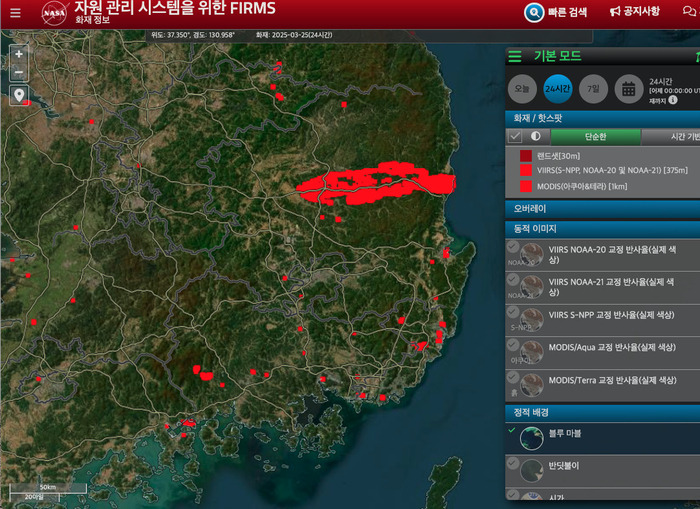700x509 pixels.
Task: Click the info icon beside time range
Action: click(673, 100)
